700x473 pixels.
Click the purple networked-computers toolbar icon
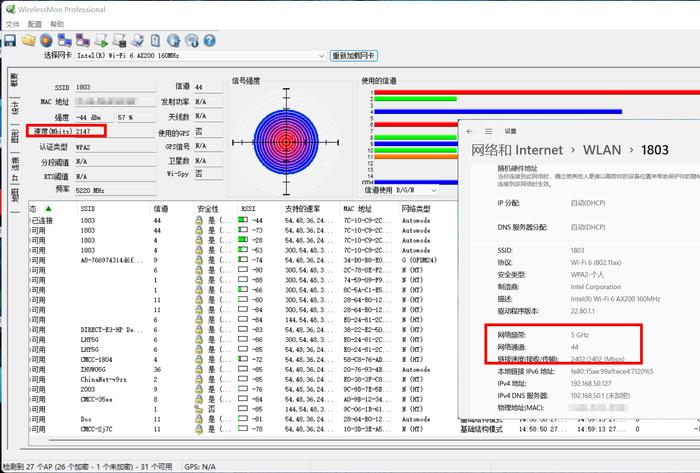point(83,41)
